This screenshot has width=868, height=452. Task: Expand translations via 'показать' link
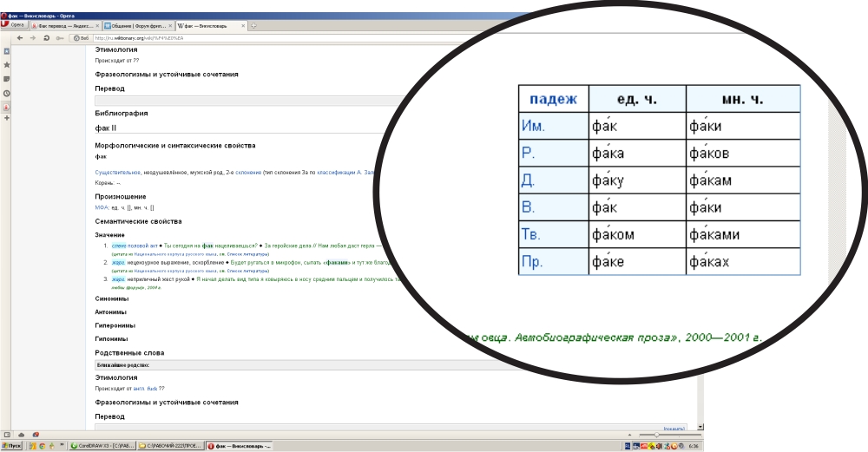coord(674,429)
